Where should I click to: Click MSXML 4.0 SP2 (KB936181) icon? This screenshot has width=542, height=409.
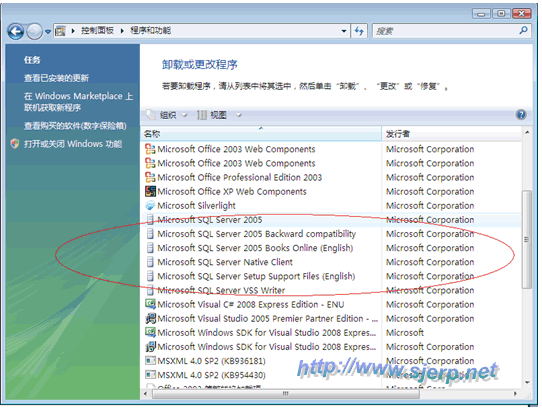(x=150, y=361)
